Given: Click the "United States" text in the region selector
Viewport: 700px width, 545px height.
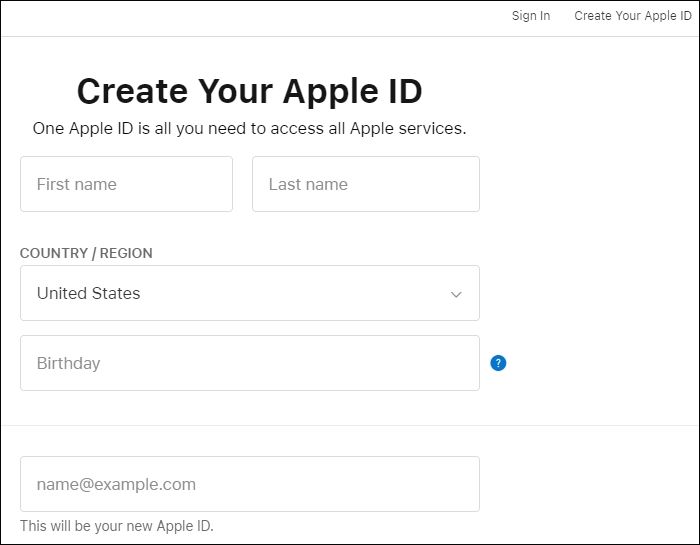Looking at the screenshot, I should pos(88,293).
